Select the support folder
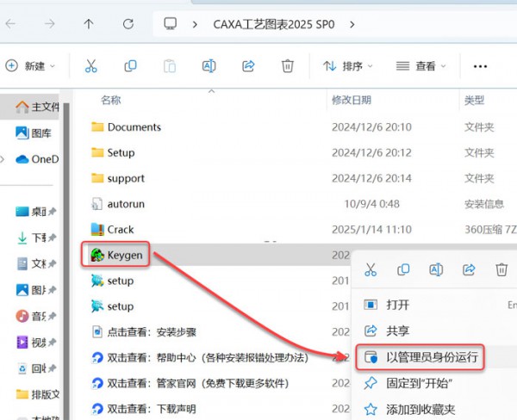 [x=118, y=178]
